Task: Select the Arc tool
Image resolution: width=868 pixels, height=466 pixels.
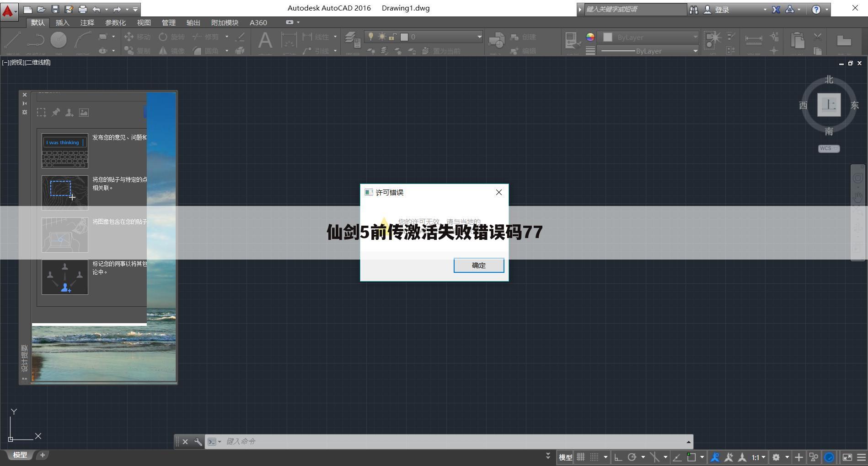Action: point(82,40)
